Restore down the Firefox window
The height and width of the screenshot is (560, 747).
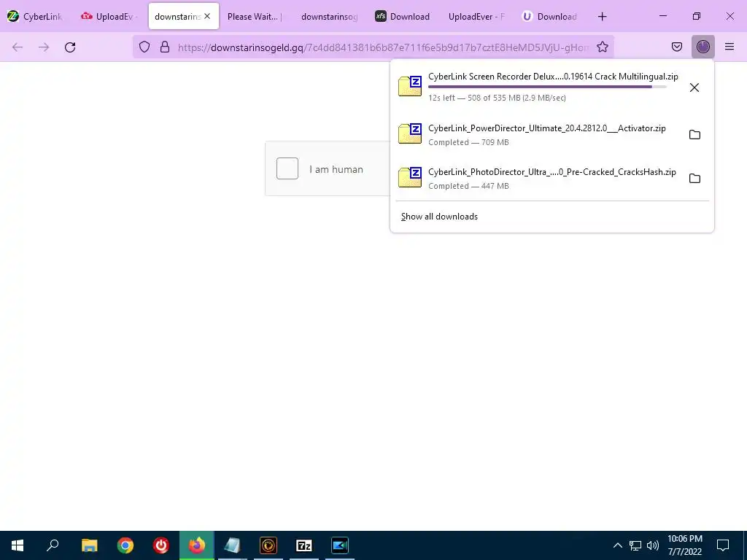697,16
